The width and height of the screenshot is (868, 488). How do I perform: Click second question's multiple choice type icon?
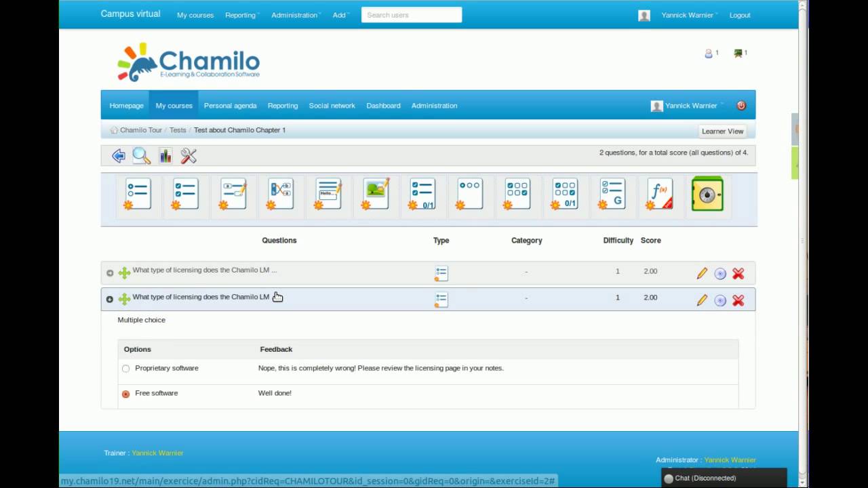click(441, 300)
